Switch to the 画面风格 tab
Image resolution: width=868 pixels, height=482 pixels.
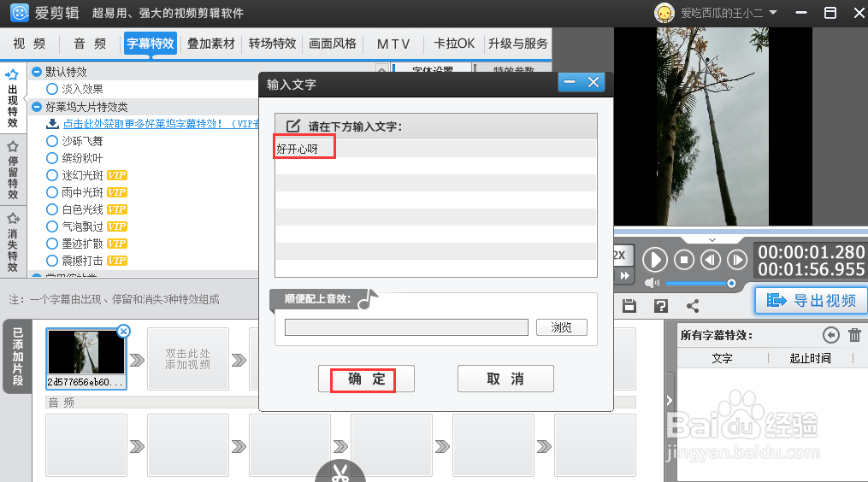(332, 44)
